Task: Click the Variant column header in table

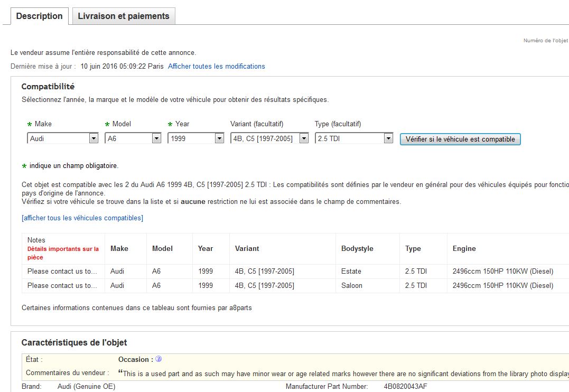Action: (247, 249)
